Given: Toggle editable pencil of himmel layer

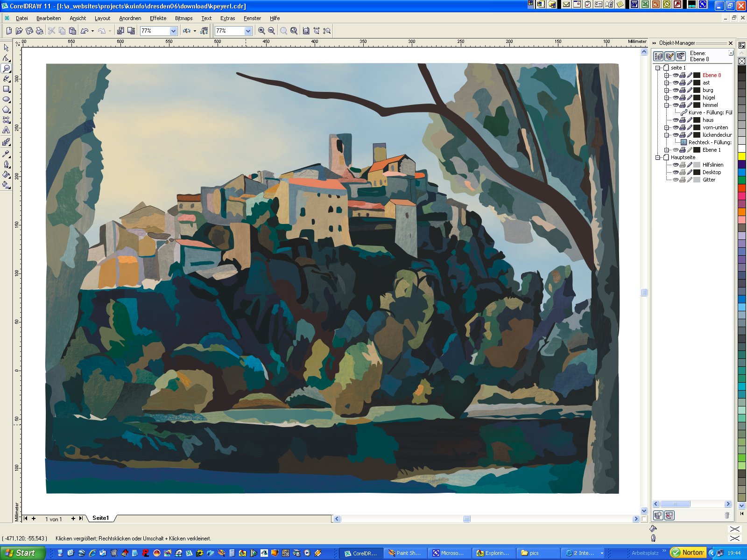Looking at the screenshot, I should [690, 105].
